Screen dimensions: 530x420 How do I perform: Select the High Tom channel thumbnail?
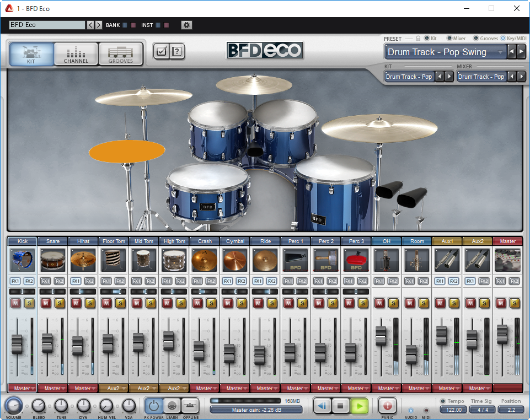174,260
